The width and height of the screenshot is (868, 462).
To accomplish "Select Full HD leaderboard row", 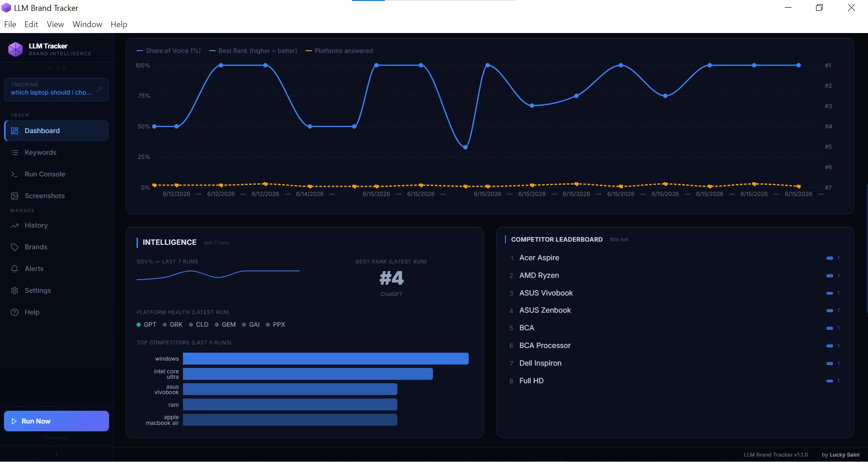I will (675, 381).
